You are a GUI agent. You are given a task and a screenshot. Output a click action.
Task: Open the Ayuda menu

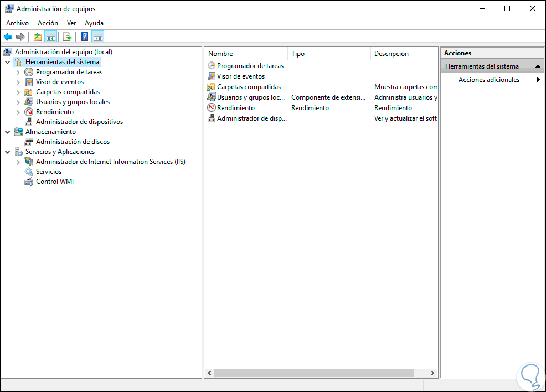pos(94,23)
